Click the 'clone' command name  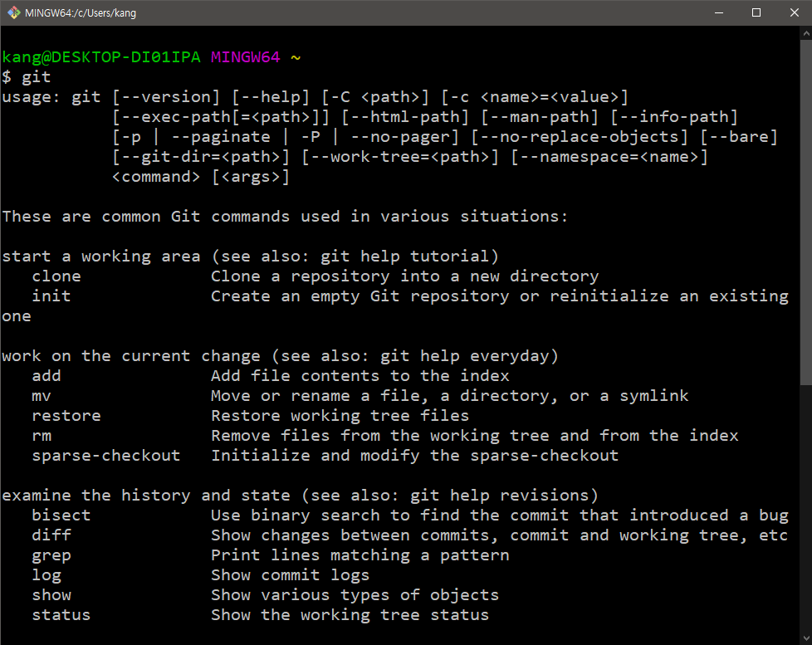[x=56, y=276]
